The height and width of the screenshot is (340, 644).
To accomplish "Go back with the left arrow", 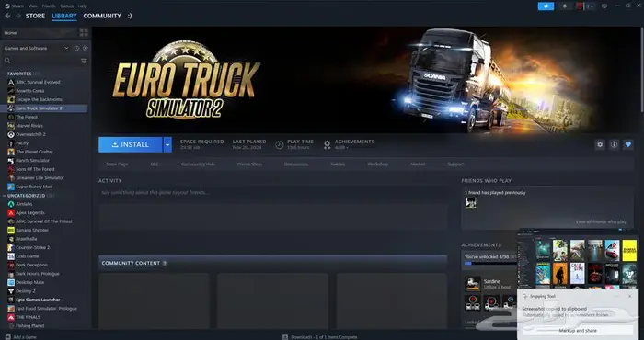I will click(7, 16).
